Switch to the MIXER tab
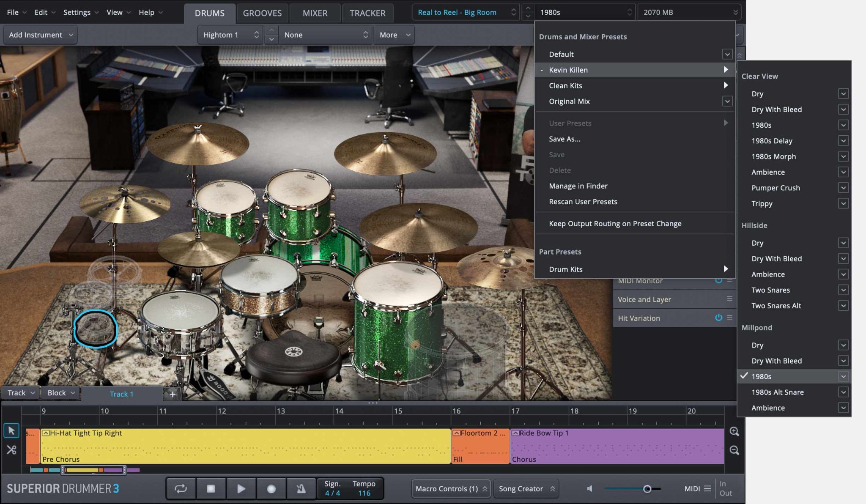The image size is (866, 504). tap(315, 13)
